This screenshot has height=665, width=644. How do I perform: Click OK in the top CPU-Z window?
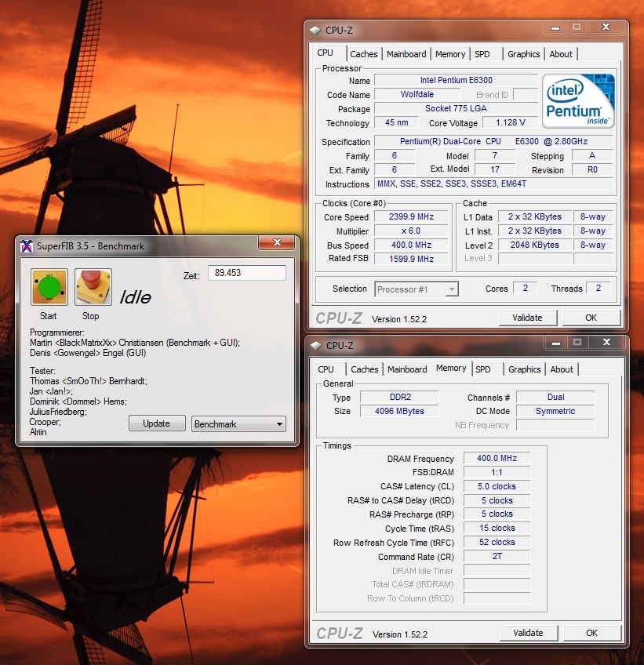click(x=591, y=318)
